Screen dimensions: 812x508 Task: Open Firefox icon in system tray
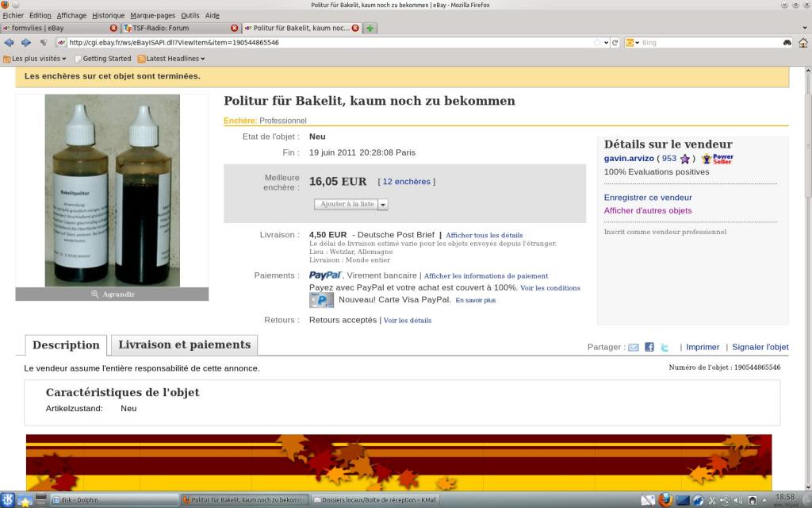(x=665, y=500)
